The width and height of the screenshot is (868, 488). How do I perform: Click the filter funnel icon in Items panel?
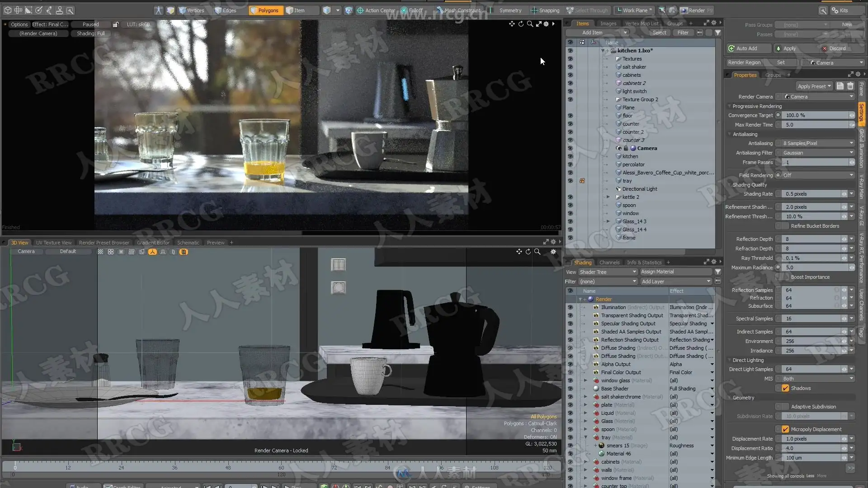coord(717,33)
